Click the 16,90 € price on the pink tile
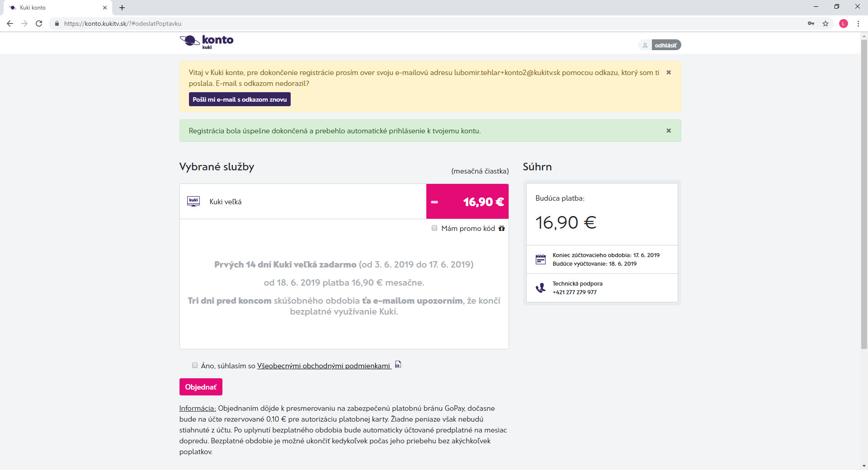Viewport: 868px width, 470px height. coord(484,202)
